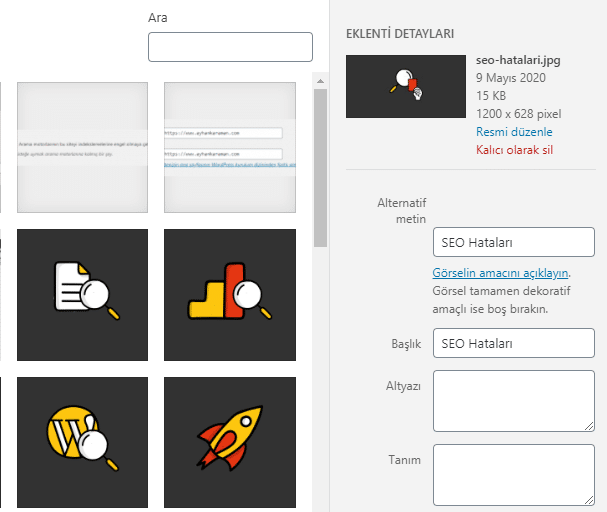Click the Başlık field label
Image resolution: width=607 pixels, height=512 pixels.
tap(406, 344)
